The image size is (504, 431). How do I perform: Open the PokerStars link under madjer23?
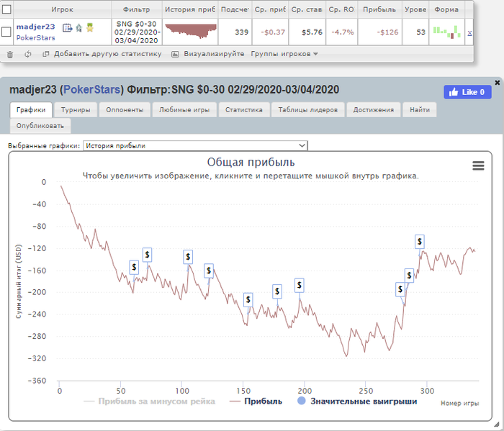pyautogui.click(x=36, y=38)
